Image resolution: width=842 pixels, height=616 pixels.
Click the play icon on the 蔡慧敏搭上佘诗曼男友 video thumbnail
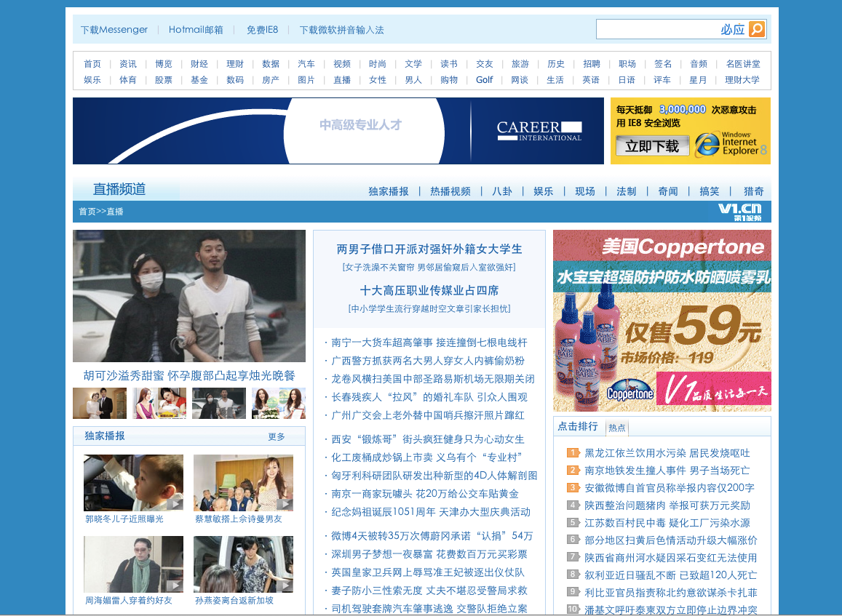click(x=285, y=503)
